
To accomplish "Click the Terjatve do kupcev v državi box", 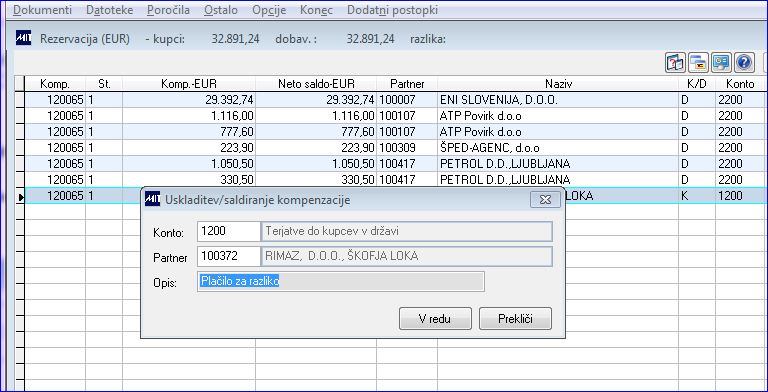I will point(407,231).
